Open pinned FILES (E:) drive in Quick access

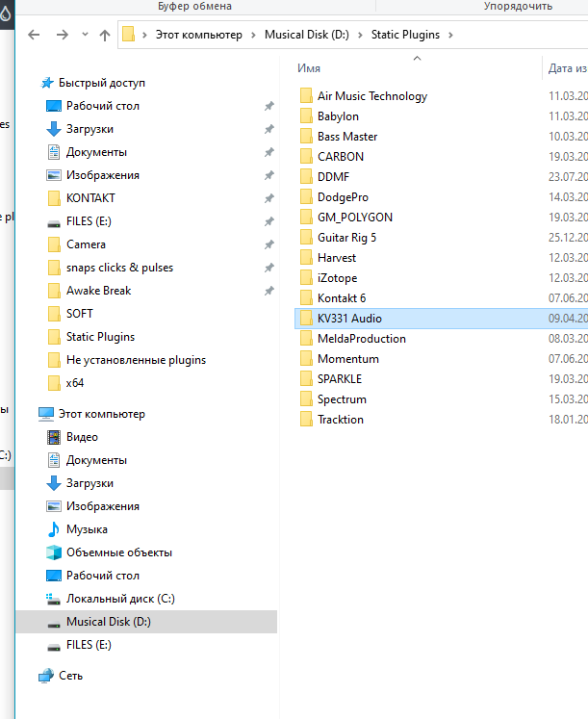[89, 221]
